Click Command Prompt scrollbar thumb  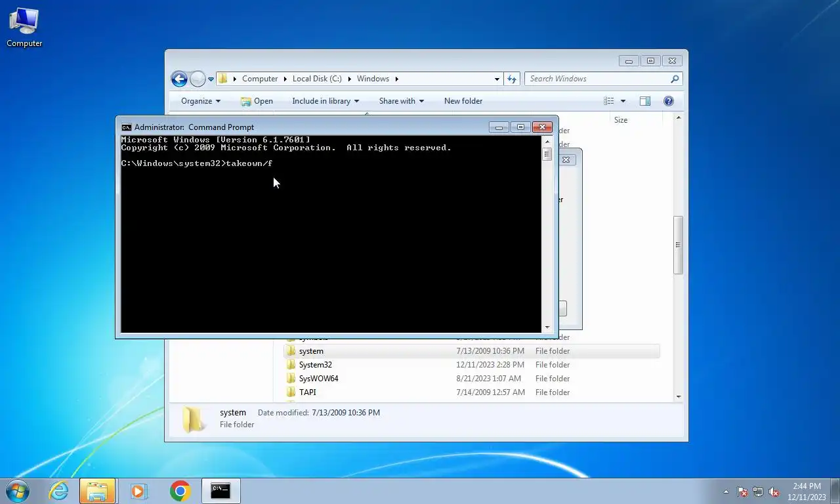(x=547, y=154)
